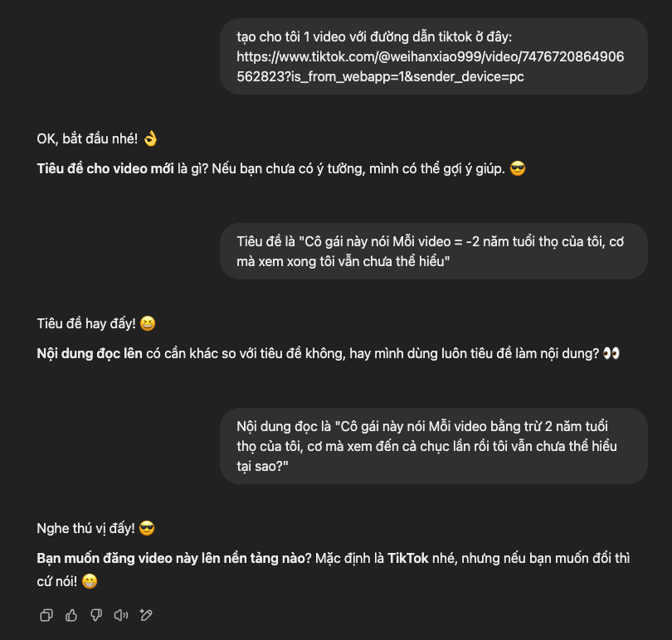Screen dimensions: 672x640
Task: Click the "OK, bắt đầu nhé!" reply text
Action: point(87,138)
